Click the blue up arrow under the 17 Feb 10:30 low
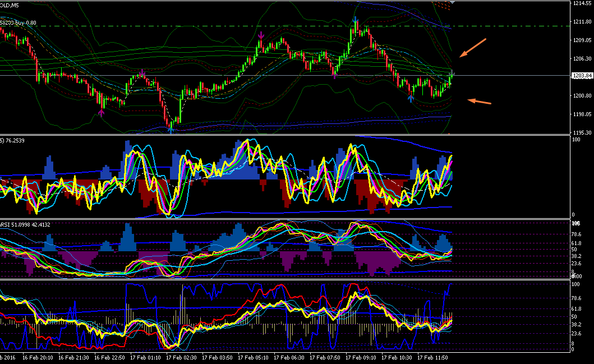 click(411, 99)
